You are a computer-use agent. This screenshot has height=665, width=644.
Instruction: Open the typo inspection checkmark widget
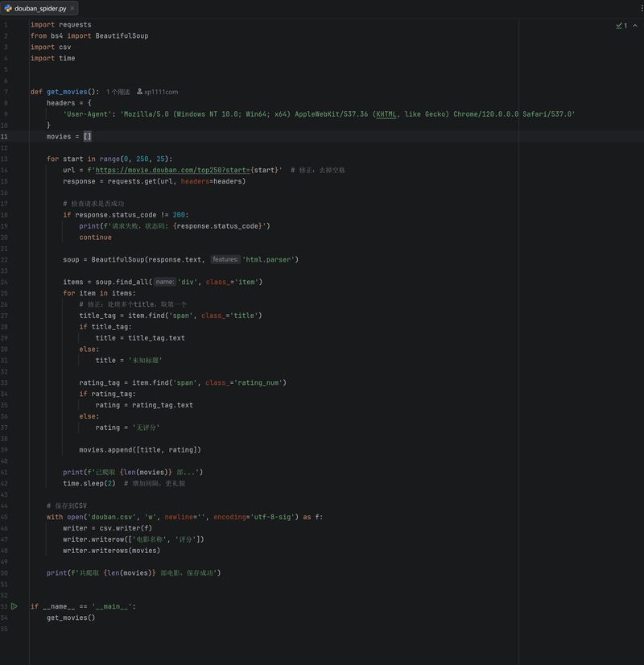pyautogui.click(x=620, y=26)
